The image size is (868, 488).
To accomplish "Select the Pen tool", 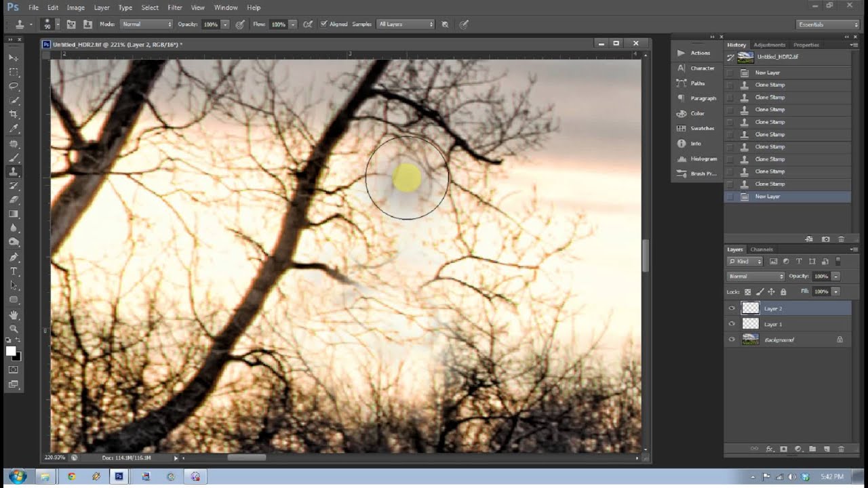I will coord(14,258).
